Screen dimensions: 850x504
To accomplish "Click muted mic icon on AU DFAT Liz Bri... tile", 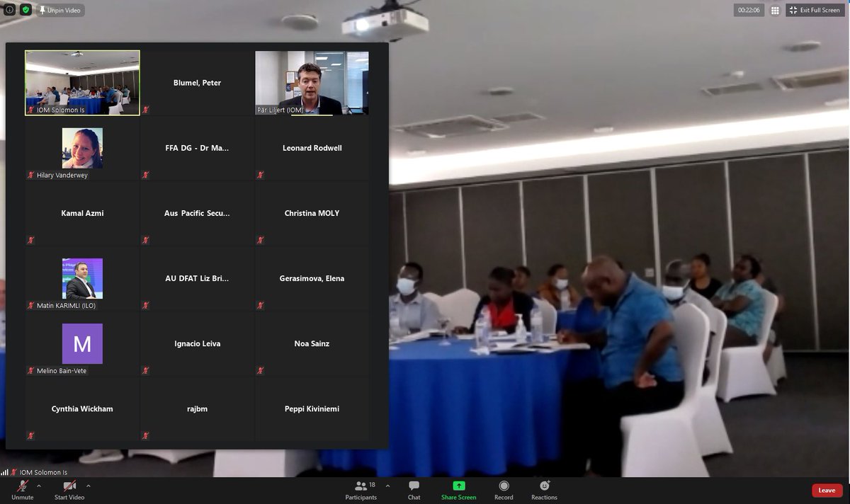I will tap(146, 305).
